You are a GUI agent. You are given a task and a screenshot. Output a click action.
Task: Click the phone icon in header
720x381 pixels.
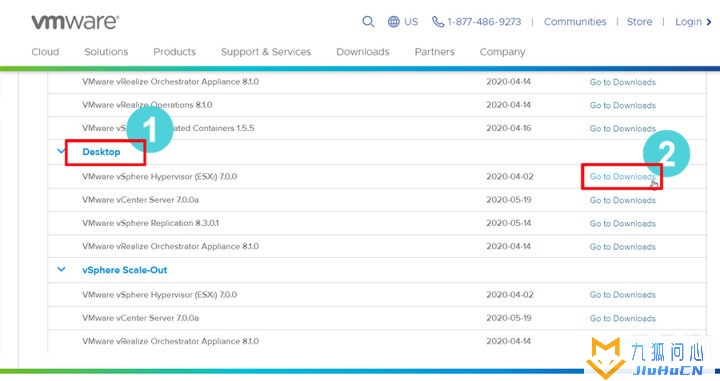pos(438,22)
